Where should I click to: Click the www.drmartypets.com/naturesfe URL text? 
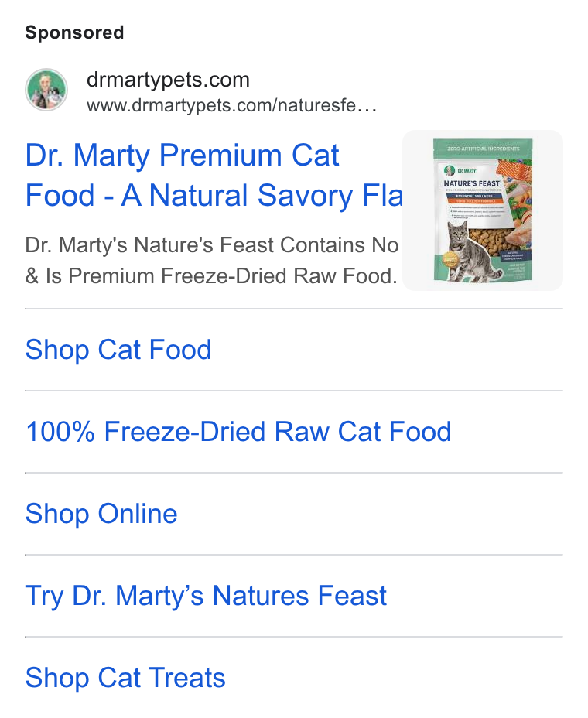coord(221,106)
